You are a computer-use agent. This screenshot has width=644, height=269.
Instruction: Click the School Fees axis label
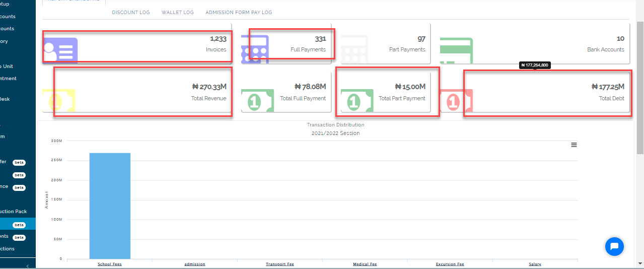[x=110, y=264]
